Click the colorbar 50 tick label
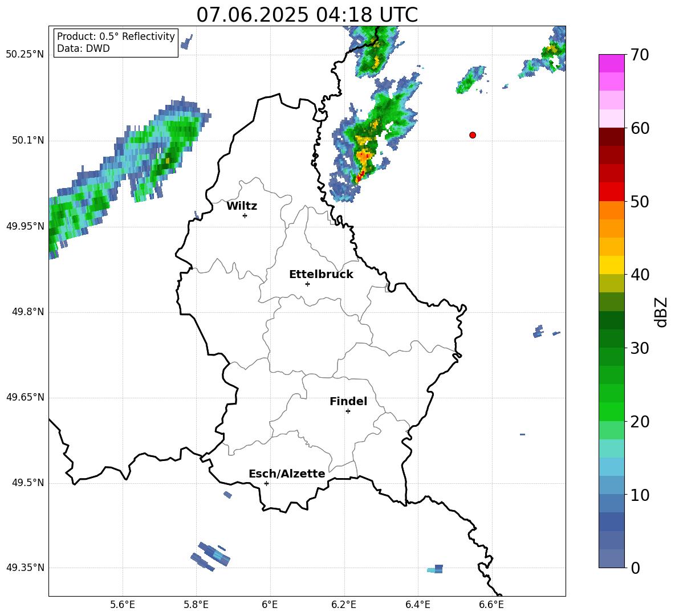The width and height of the screenshot is (675, 616). [640, 201]
